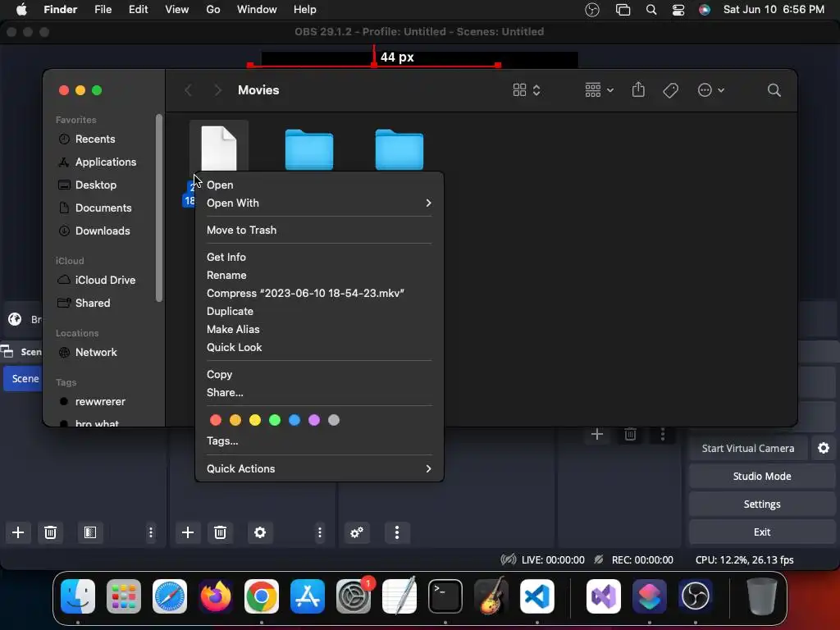The height and width of the screenshot is (630, 840).
Task: Open Virtual Camera settings gear
Action: 824,449
